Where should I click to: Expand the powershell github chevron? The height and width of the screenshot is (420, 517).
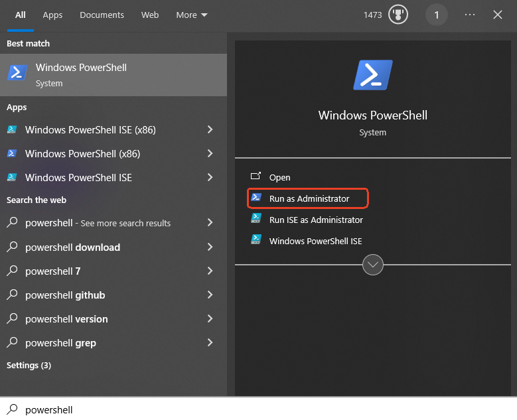pyautogui.click(x=210, y=295)
